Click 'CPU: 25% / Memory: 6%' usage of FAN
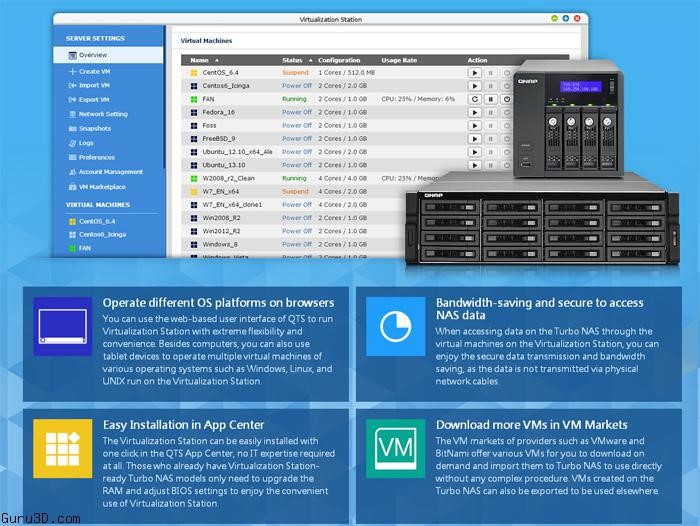Screen dimensions: 700x526 pyautogui.click(x=418, y=99)
